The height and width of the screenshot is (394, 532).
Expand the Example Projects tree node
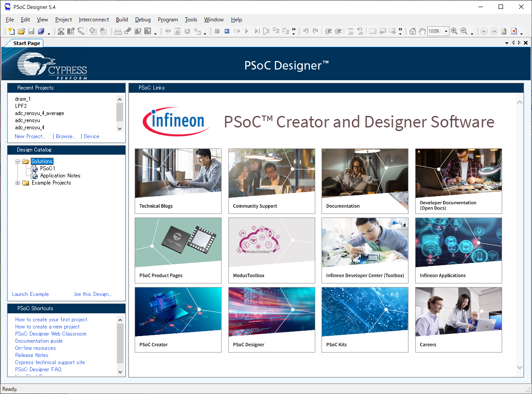[x=18, y=183]
